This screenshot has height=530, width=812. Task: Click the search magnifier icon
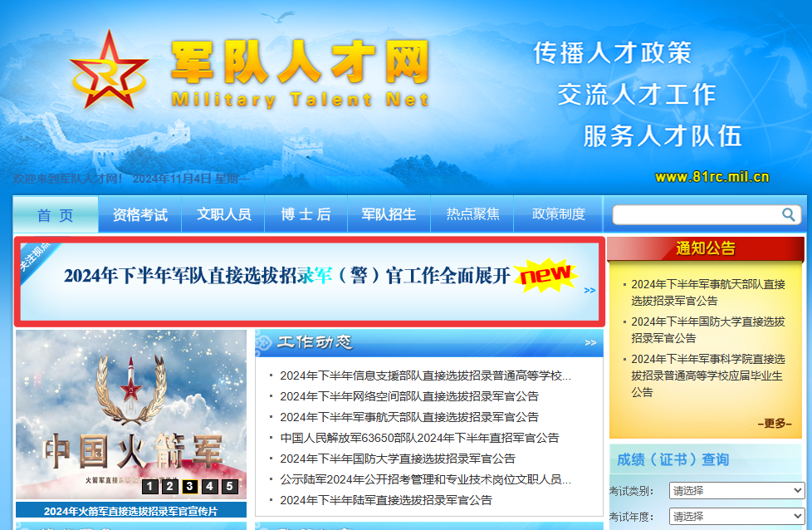click(789, 215)
